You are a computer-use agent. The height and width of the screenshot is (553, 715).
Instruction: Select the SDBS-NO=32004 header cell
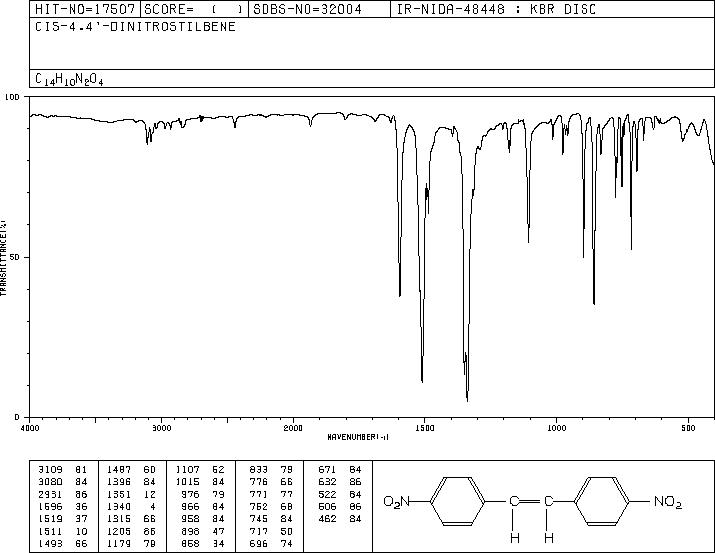319,9
